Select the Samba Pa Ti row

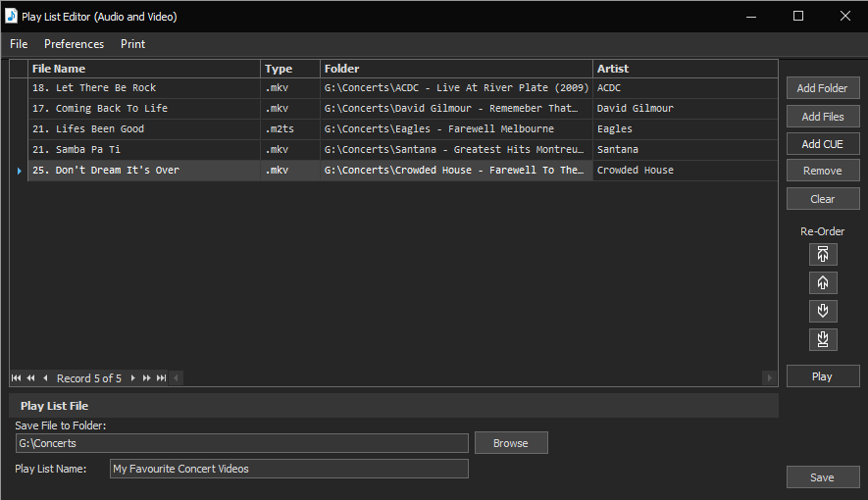tap(143, 150)
